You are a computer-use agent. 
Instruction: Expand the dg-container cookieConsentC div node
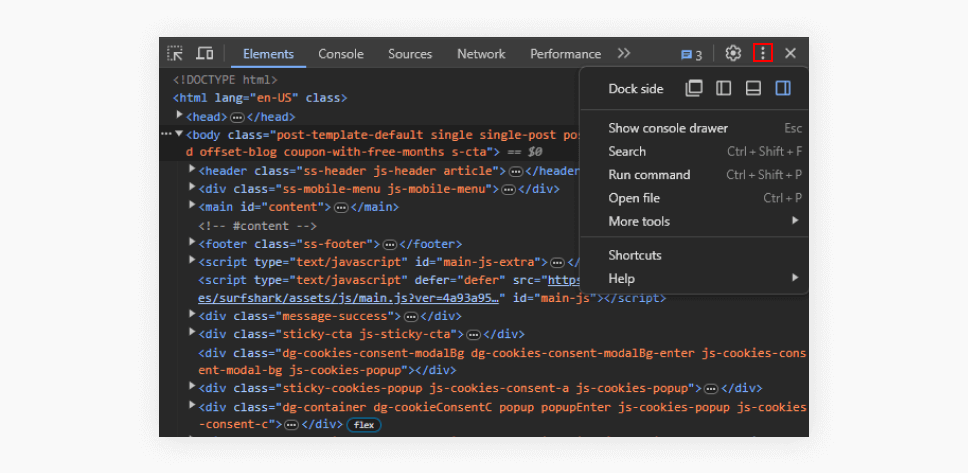192,405
